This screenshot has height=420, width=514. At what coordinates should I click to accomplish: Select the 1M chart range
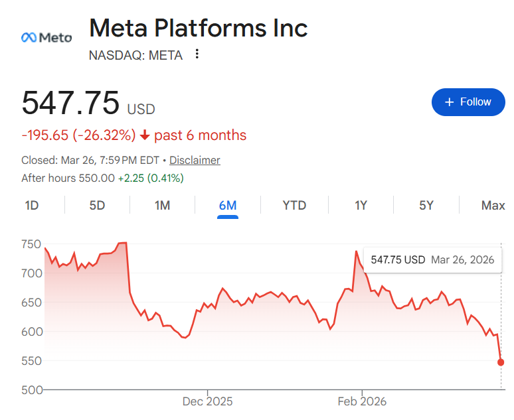pyautogui.click(x=162, y=206)
